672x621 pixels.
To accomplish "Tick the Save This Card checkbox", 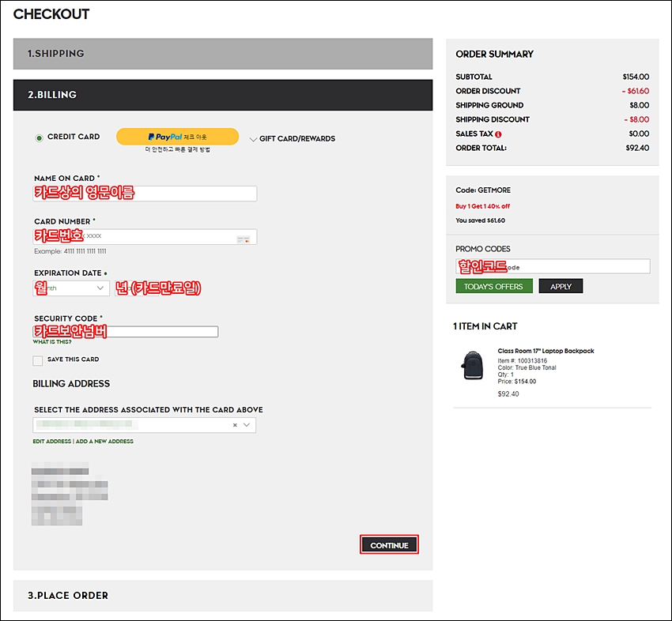I will 38,360.
